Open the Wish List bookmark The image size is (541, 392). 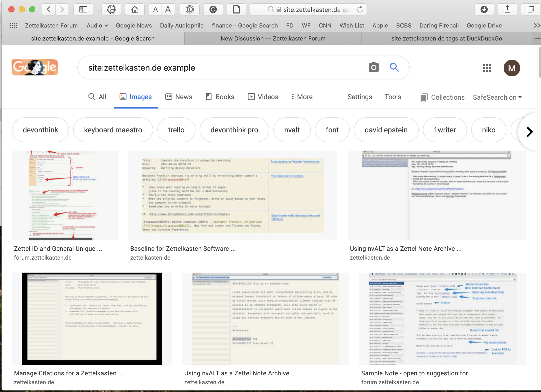coord(352,25)
